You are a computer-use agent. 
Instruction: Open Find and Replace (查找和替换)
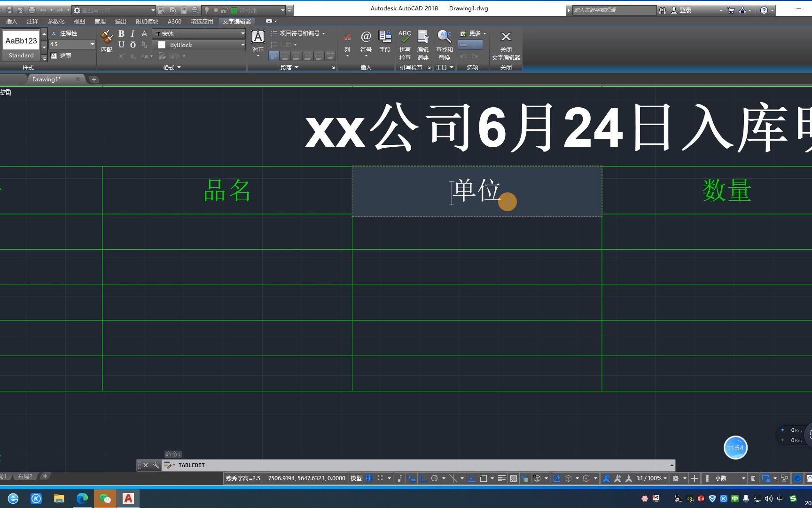tap(444, 45)
